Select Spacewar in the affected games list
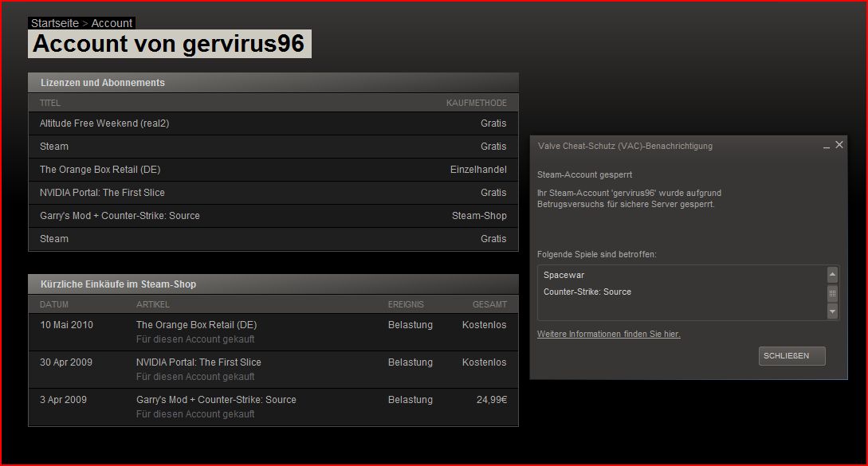Screen dimensions: 868x466 click(564, 275)
